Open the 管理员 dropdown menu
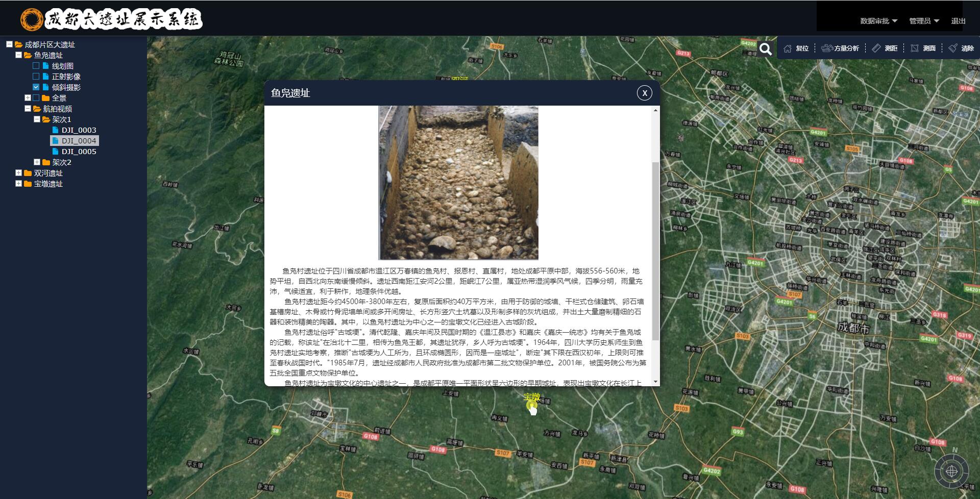This screenshot has width=980, height=499. [x=924, y=21]
